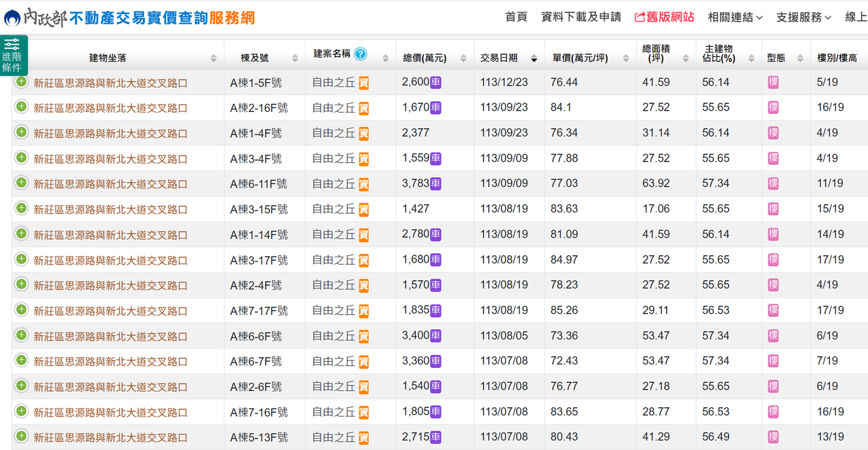Expand the green plus for row A棟3-17F號
The height and width of the screenshot is (450, 868).
click(21, 259)
